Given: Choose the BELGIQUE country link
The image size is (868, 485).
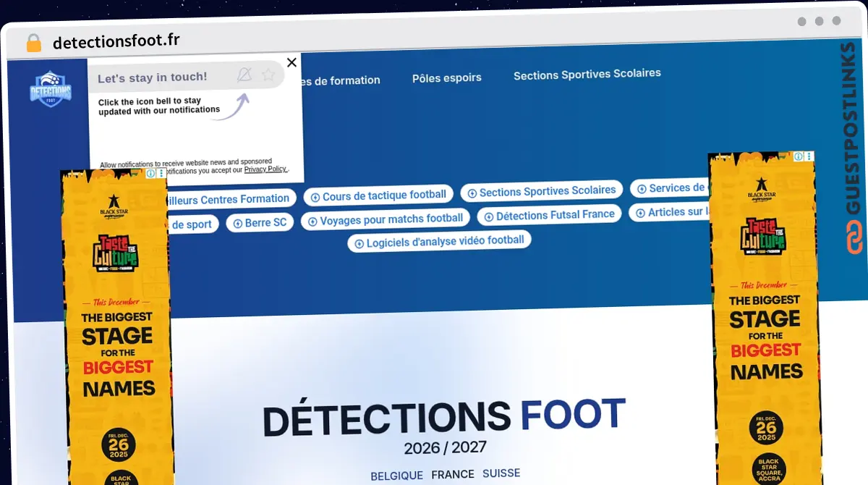Looking at the screenshot, I should coord(396,476).
